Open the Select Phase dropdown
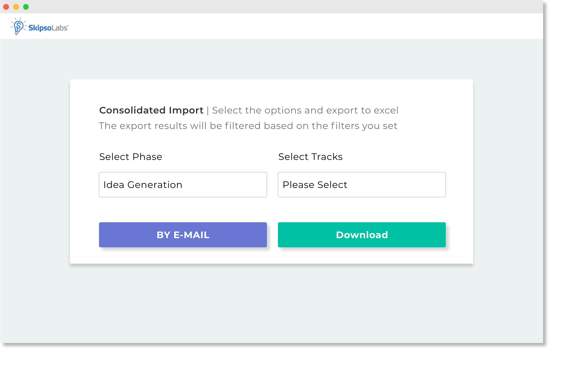569x392 pixels. click(183, 184)
